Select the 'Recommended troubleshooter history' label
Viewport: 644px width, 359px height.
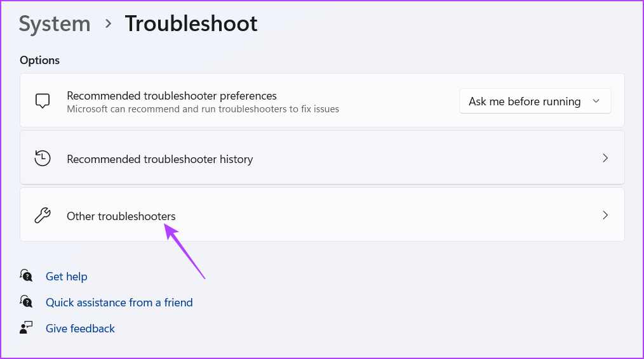pos(160,159)
